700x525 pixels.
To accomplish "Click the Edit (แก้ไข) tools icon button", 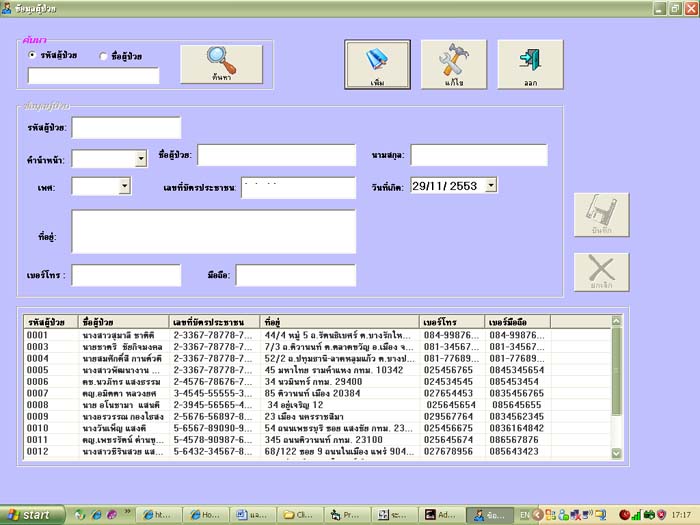I will tap(453, 64).
